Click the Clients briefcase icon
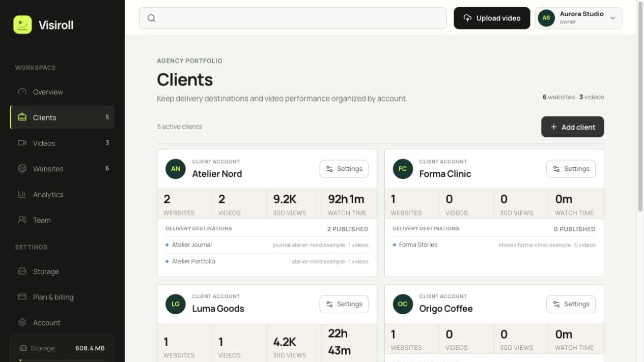This screenshot has width=644, height=362. (x=22, y=117)
